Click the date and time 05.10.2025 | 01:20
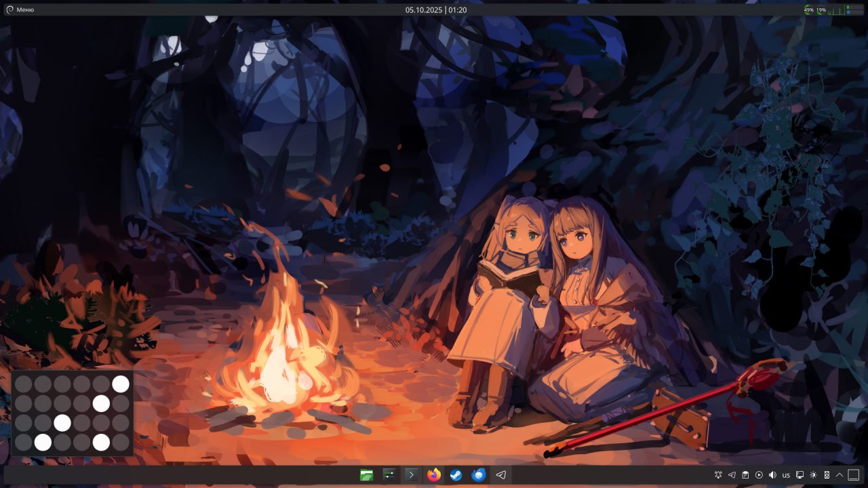 pyautogui.click(x=436, y=10)
